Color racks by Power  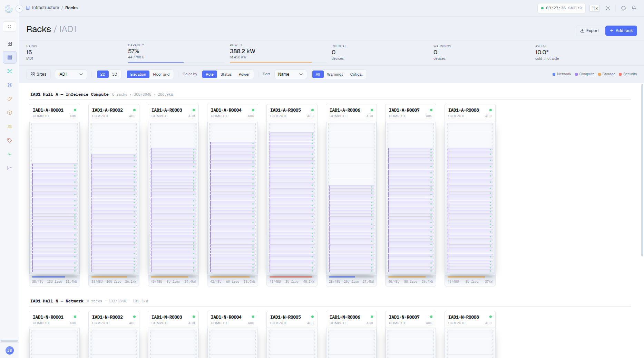tap(244, 74)
